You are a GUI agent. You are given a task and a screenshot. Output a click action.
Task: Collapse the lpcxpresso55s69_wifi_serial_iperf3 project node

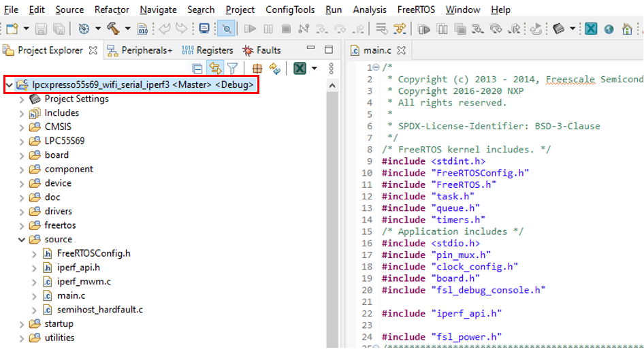click(x=9, y=85)
